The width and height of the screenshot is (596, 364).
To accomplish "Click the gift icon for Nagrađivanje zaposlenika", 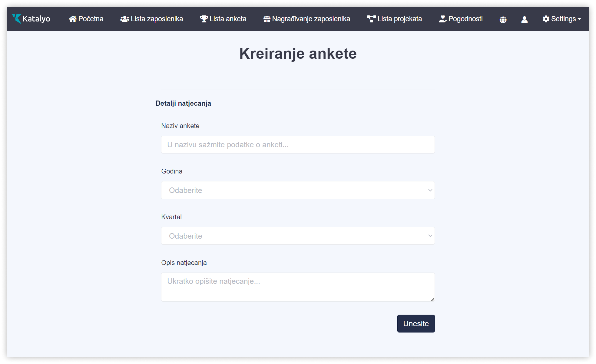I will [267, 19].
